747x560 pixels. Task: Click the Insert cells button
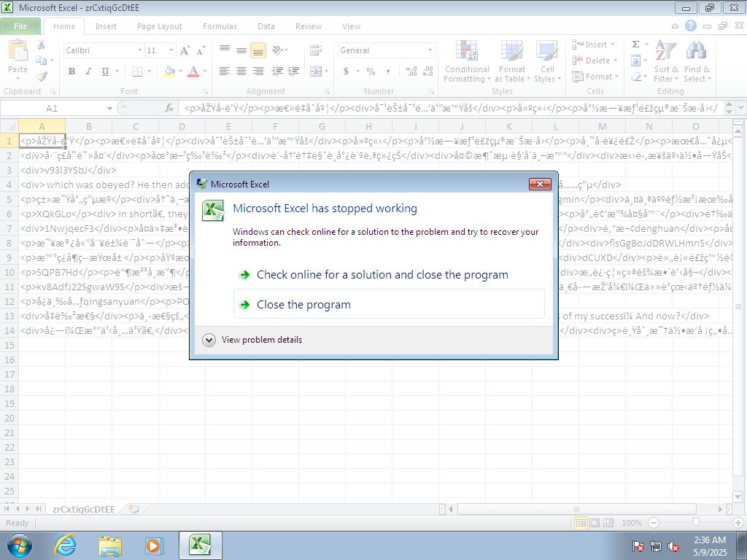(593, 44)
